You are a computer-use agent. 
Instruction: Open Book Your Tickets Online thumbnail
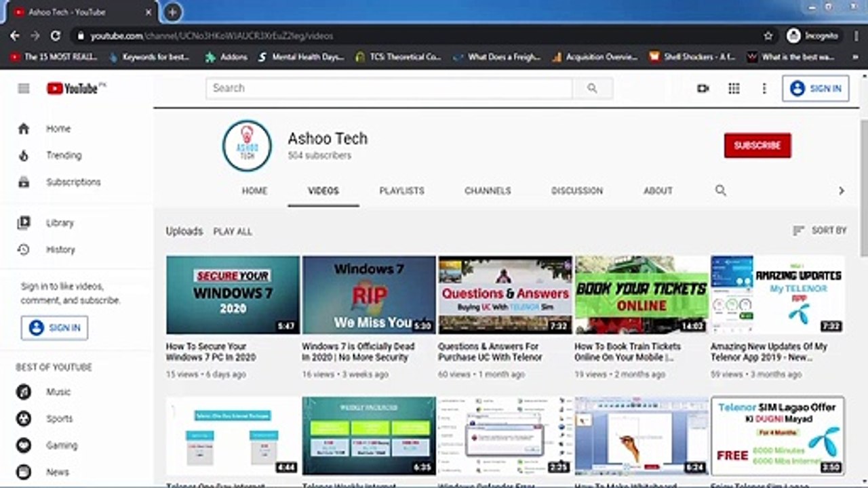click(642, 295)
